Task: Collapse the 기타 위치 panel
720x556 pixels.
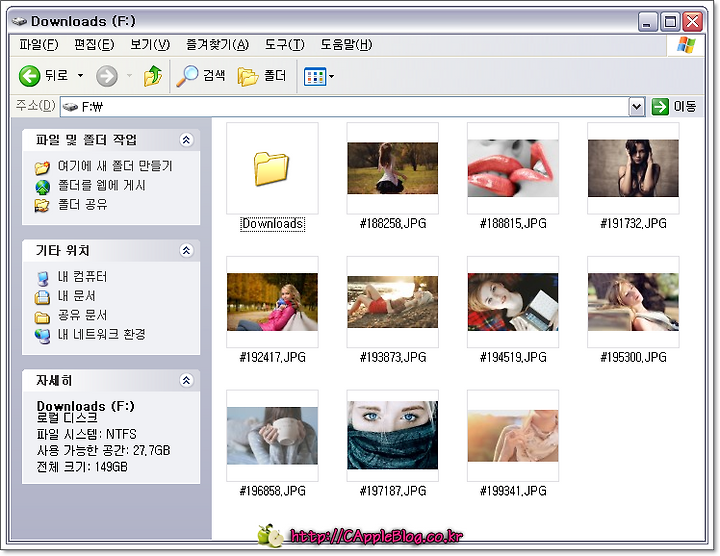Action: click(x=186, y=250)
